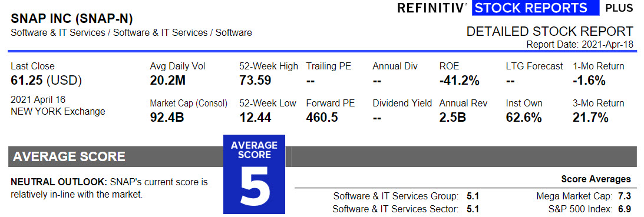Image resolution: width=644 pixels, height=217 pixels.
Task: Click the Market Cap value 92.4B
Action: click(167, 118)
